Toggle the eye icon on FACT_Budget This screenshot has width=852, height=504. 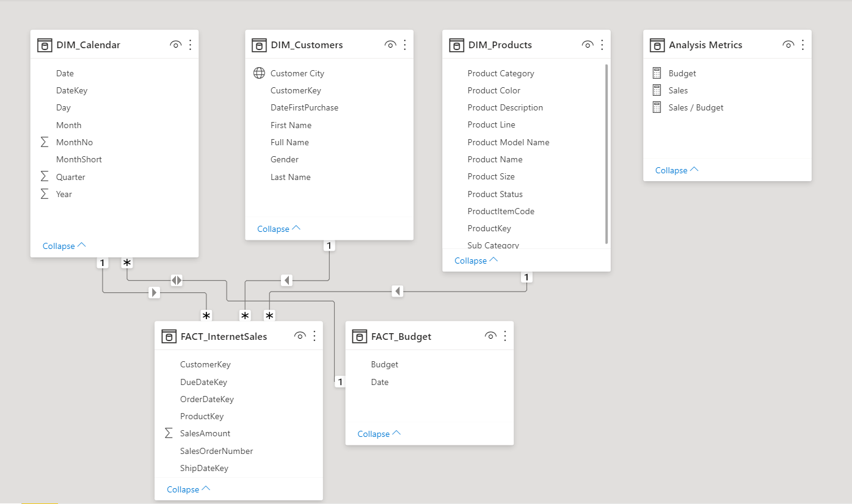(490, 336)
